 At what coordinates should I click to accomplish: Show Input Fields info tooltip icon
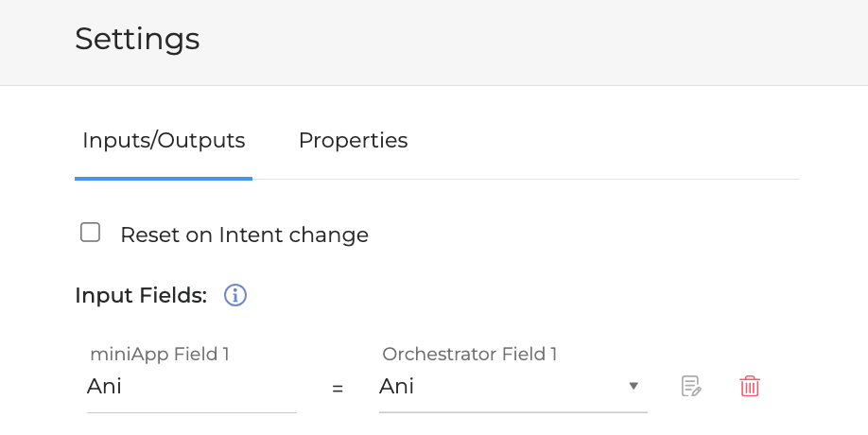[x=235, y=295]
